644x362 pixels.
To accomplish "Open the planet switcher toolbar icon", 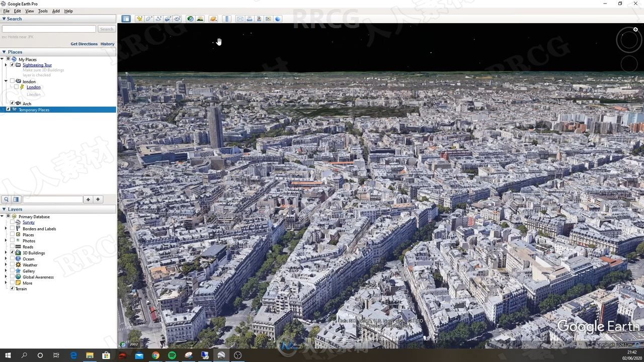I will [213, 19].
